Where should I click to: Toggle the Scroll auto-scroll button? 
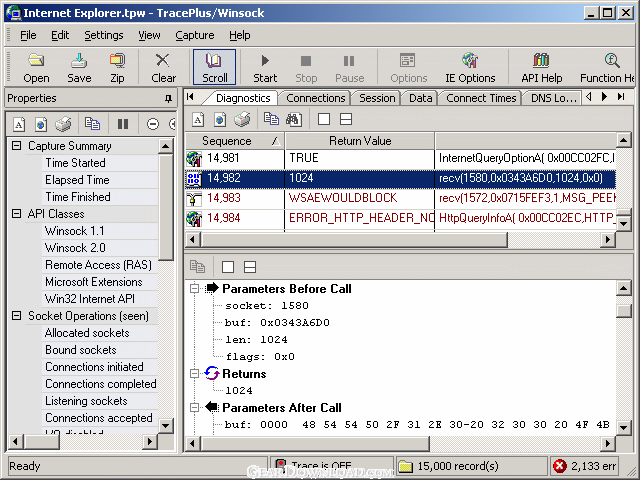[x=214, y=67]
